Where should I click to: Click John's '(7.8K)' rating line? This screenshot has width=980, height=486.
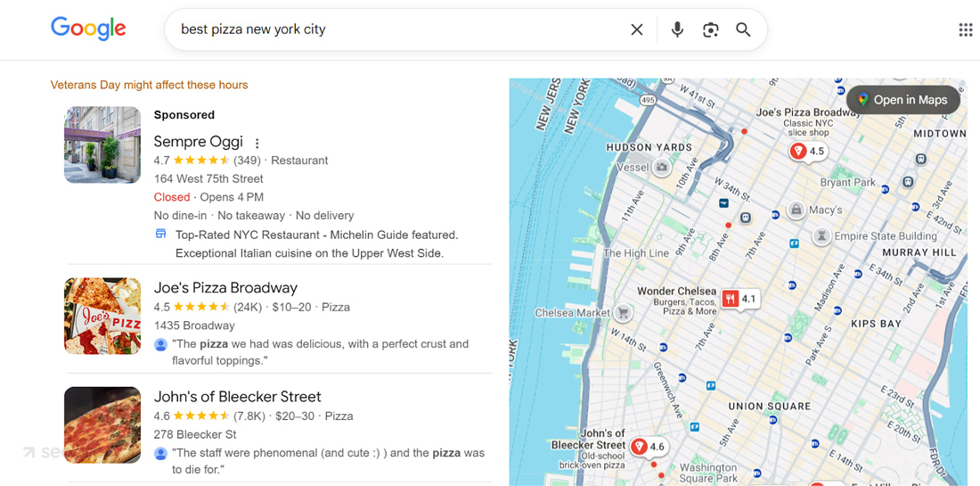click(x=253, y=416)
